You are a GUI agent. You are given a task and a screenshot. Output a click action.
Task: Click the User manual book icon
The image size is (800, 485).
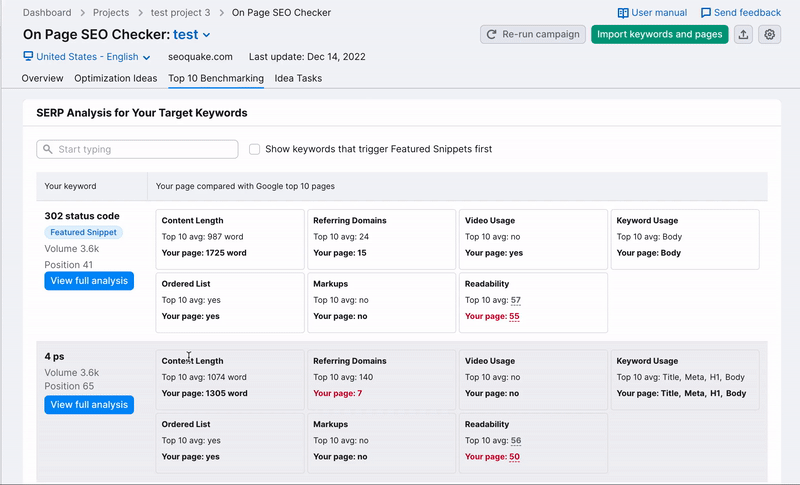[x=623, y=13]
